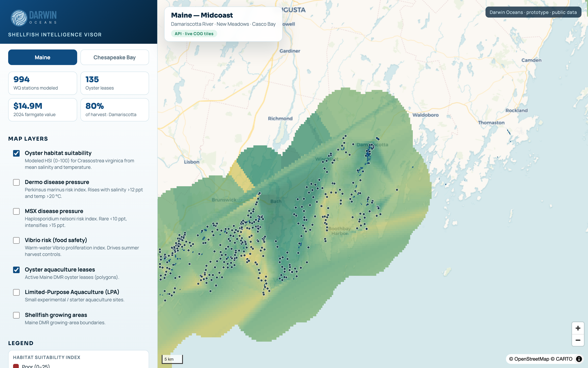Zoom out with the minus button
Screen dimensions: 588x368
tap(578, 340)
